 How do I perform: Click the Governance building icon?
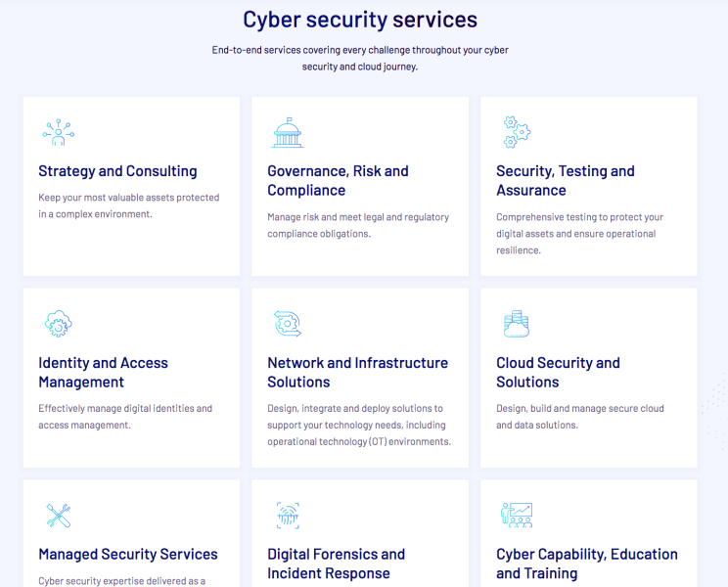pos(288,132)
